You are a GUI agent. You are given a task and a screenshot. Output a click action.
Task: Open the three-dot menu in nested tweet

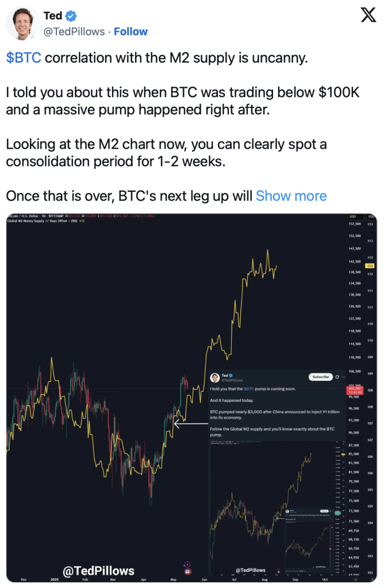343,377
